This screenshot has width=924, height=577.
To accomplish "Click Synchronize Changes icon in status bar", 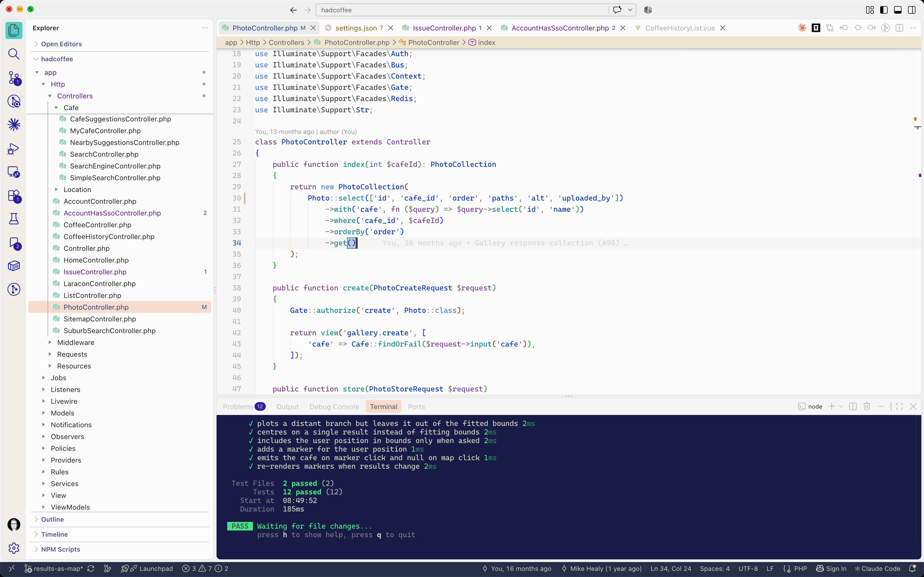I will (x=91, y=569).
